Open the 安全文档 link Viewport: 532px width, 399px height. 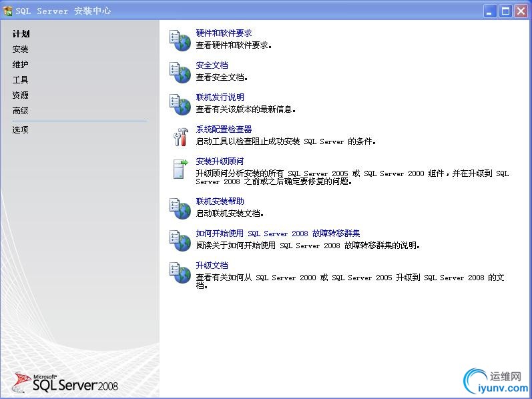point(212,65)
